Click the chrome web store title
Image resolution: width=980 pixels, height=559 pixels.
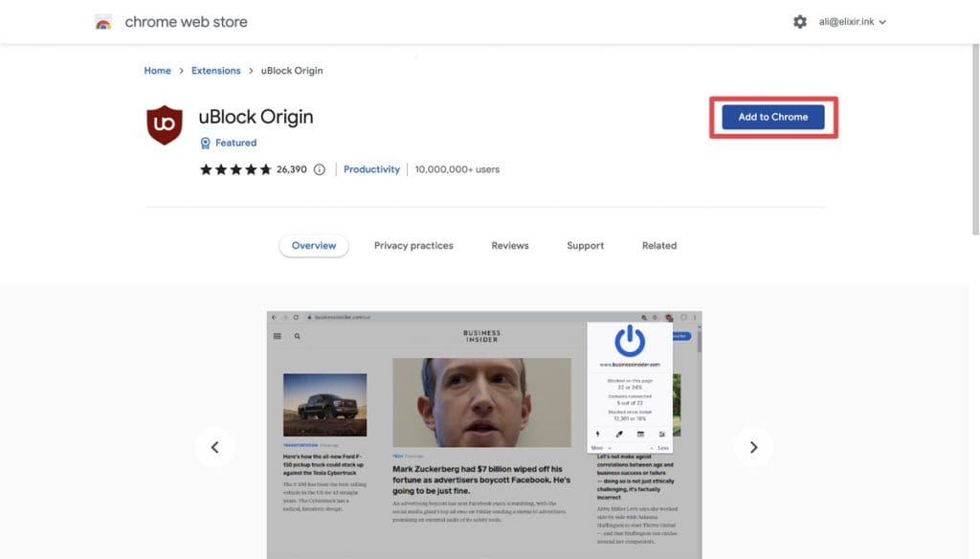point(187,22)
